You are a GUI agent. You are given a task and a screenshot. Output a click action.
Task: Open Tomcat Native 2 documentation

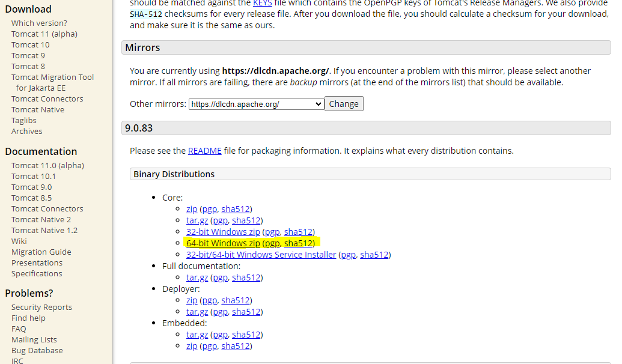[41, 220]
